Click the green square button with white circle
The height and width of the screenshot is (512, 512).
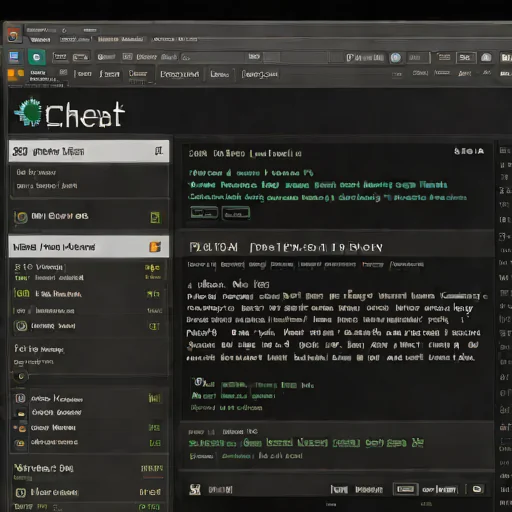pos(37,57)
